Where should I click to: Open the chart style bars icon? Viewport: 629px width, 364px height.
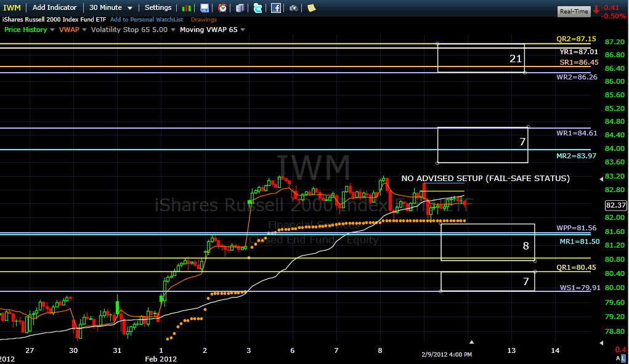point(187,8)
